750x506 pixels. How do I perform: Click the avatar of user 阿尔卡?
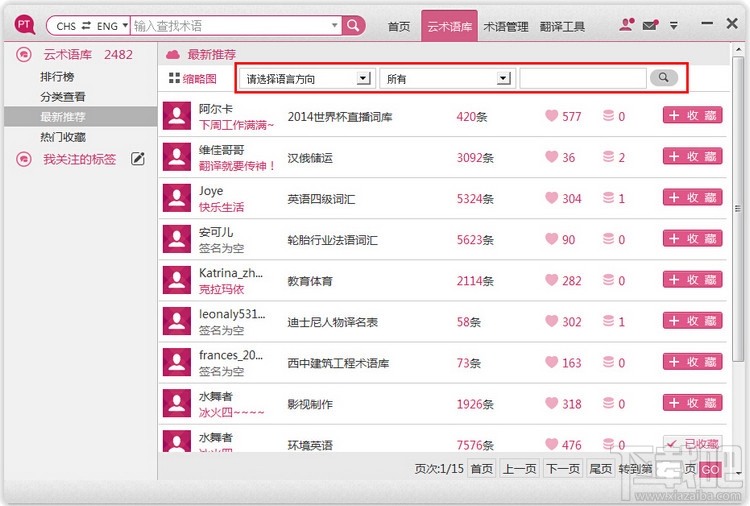click(x=177, y=116)
